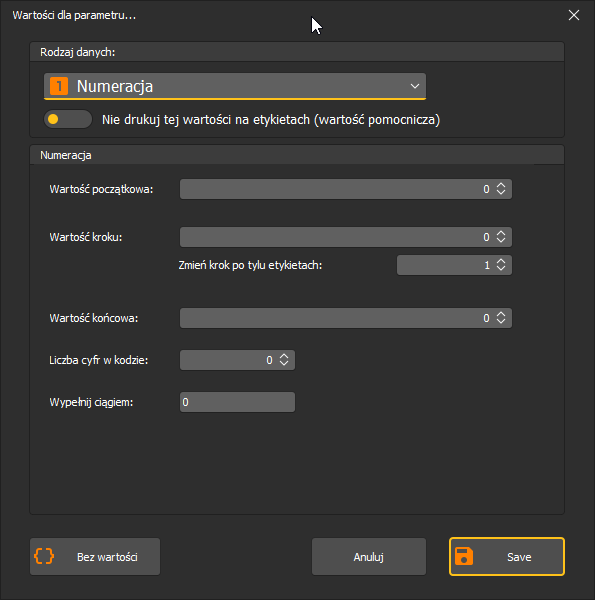This screenshot has height=600, width=595.
Task: Decrease Wartość kroku with down arrow
Action: click(501, 240)
